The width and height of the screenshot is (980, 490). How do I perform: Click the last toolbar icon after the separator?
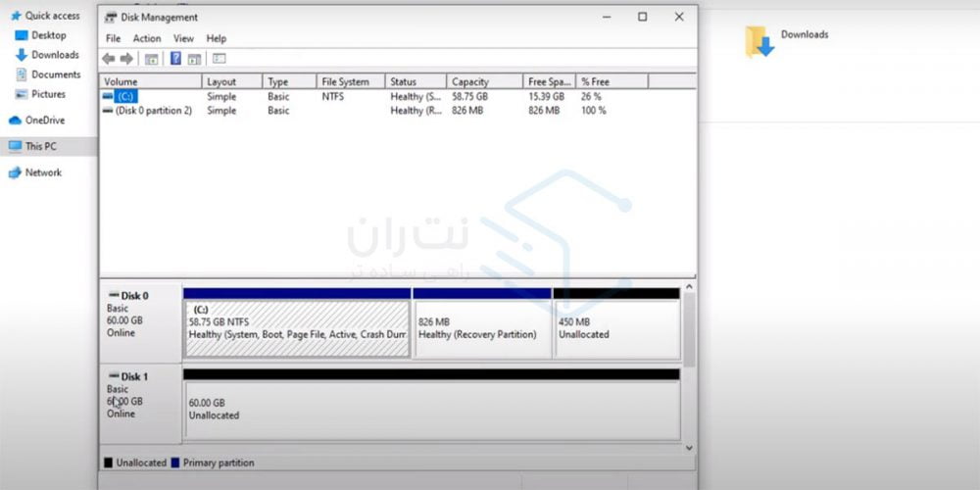coord(219,59)
